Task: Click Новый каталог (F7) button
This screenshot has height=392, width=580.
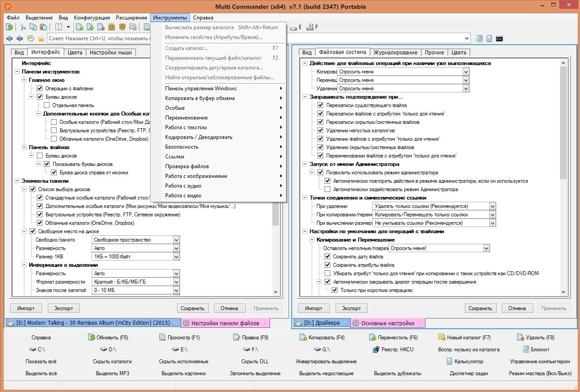Action: pos(464,338)
